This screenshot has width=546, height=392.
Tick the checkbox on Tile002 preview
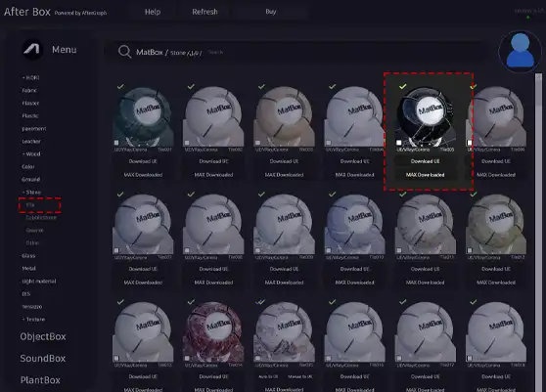187,143
